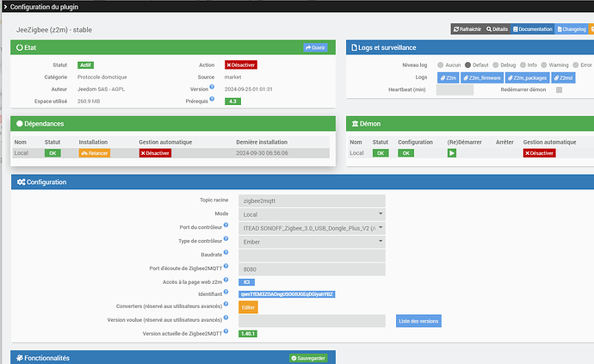Screen dimensions: 594x364
Task: Click help icon next to Accès à la page web
Action: pyautogui.click(x=226, y=280)
